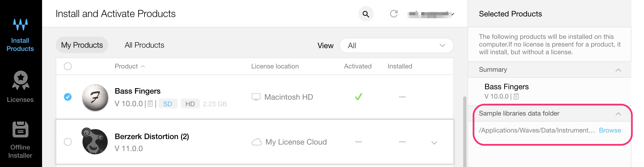
Task: Switch to the All Products tab
Action: pos(144,45)
